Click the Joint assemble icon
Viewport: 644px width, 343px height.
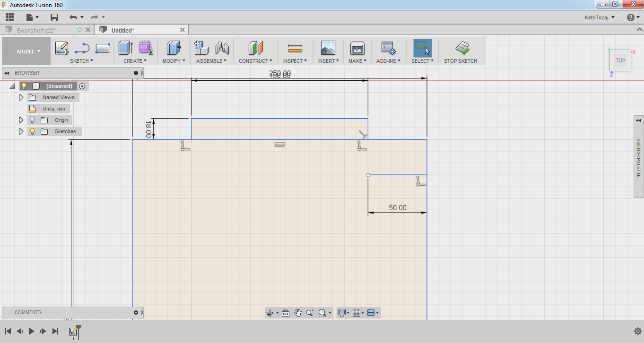(x=222, y=48)
